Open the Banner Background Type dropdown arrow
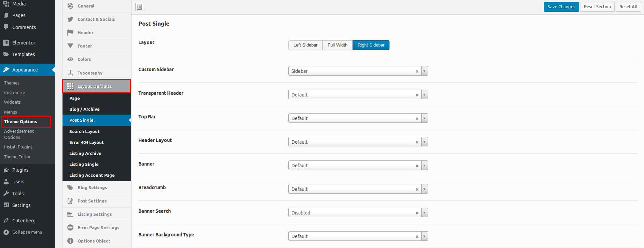 click(x=424, y=236)
